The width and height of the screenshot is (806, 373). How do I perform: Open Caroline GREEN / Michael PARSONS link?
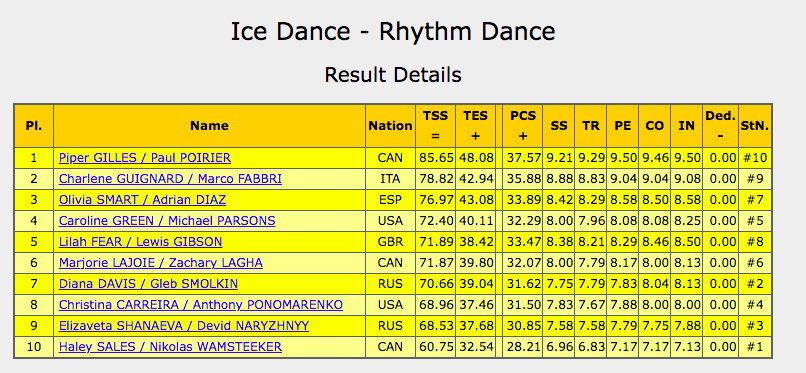167,221
